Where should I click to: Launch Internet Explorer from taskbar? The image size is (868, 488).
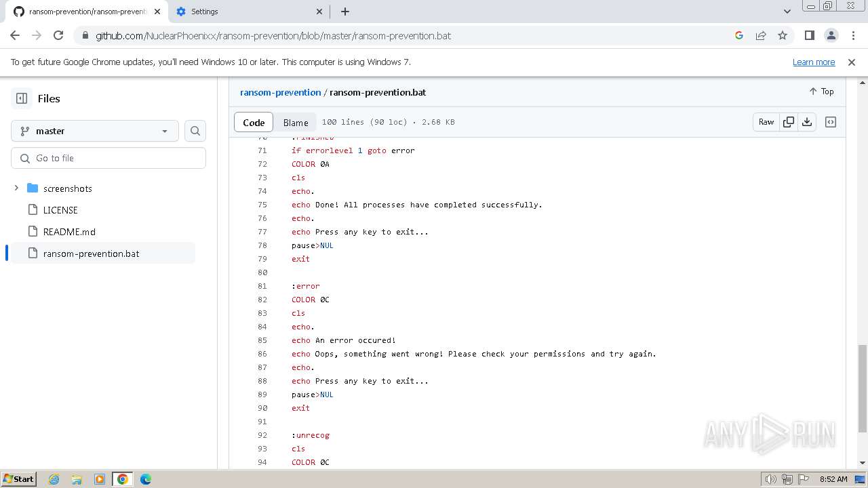(54, 479)
